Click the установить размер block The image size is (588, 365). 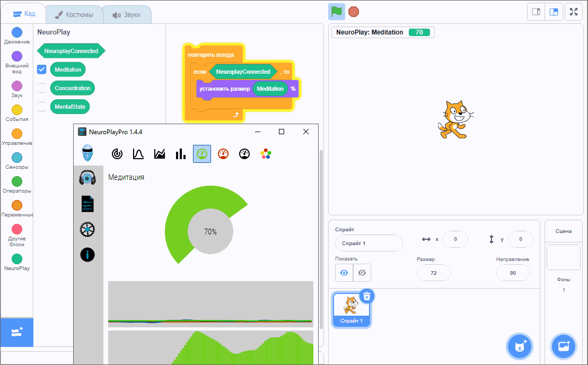(x=225, y=89)
